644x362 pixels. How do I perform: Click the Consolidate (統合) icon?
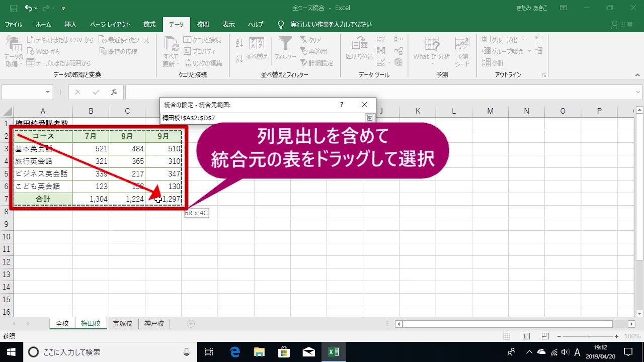[398, 39]
